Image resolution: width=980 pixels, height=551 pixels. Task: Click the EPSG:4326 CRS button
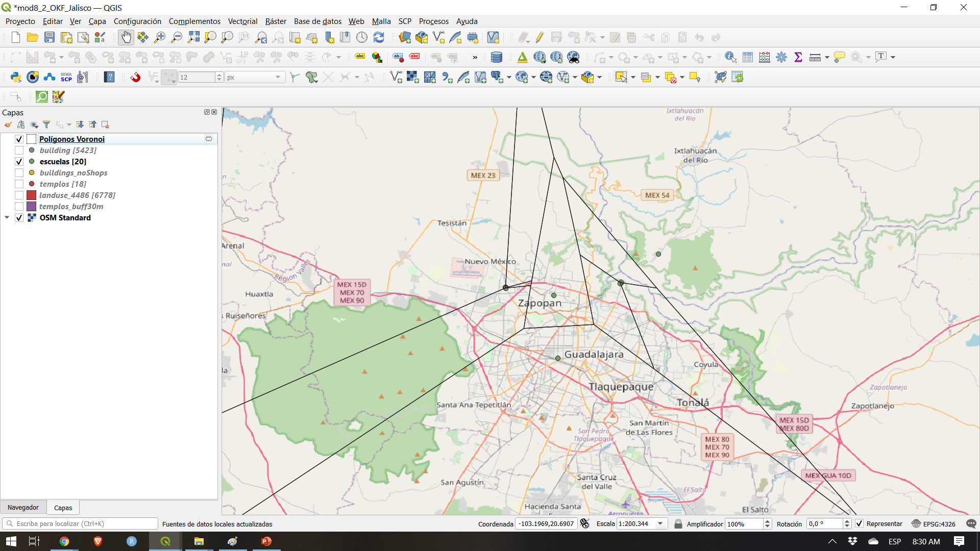pyautogui.click(x=934, y=524)
